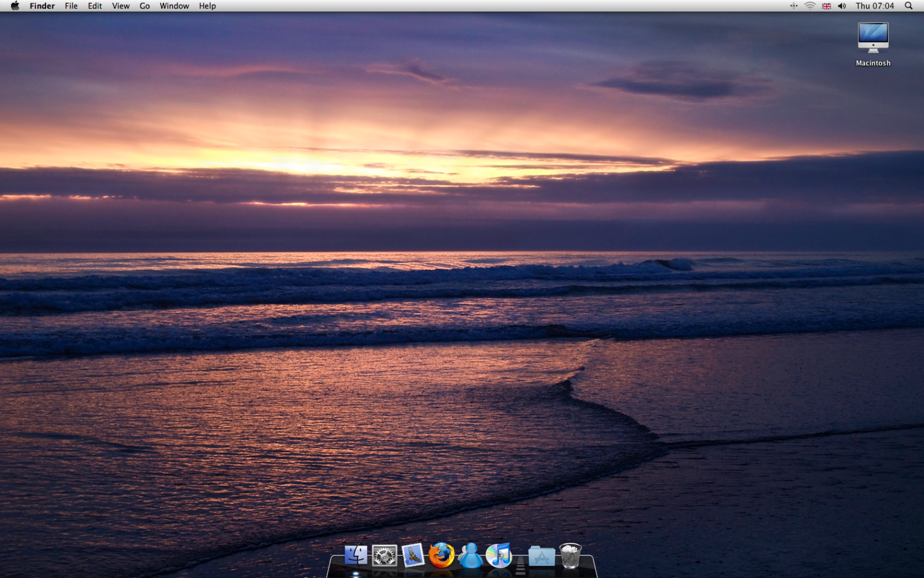
Task: Open the Go menu
Action: tap(144, 6)
